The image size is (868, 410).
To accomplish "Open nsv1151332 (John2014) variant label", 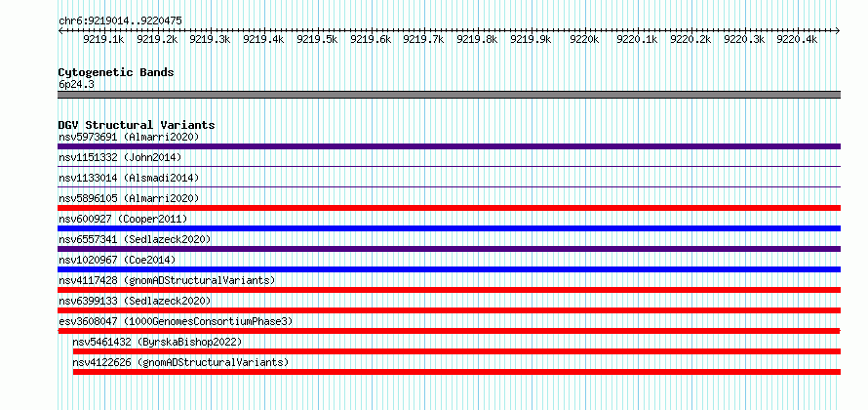I will (120, 157).
